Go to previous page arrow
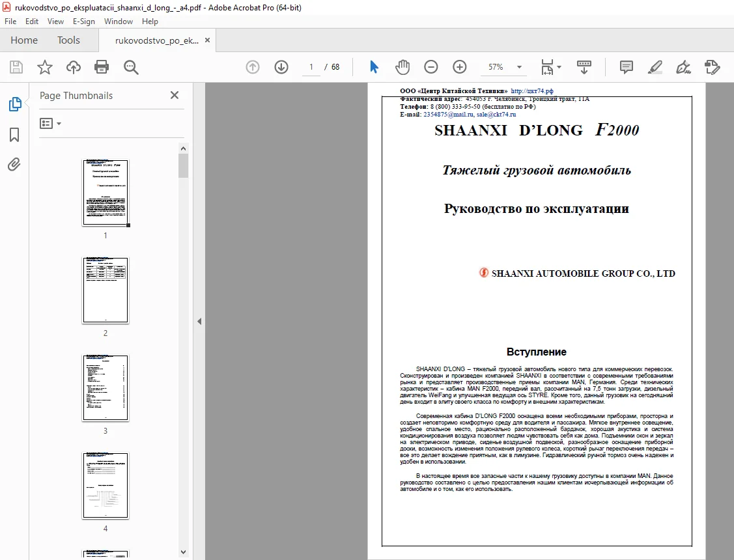The image size is (734, 560). 253,67
